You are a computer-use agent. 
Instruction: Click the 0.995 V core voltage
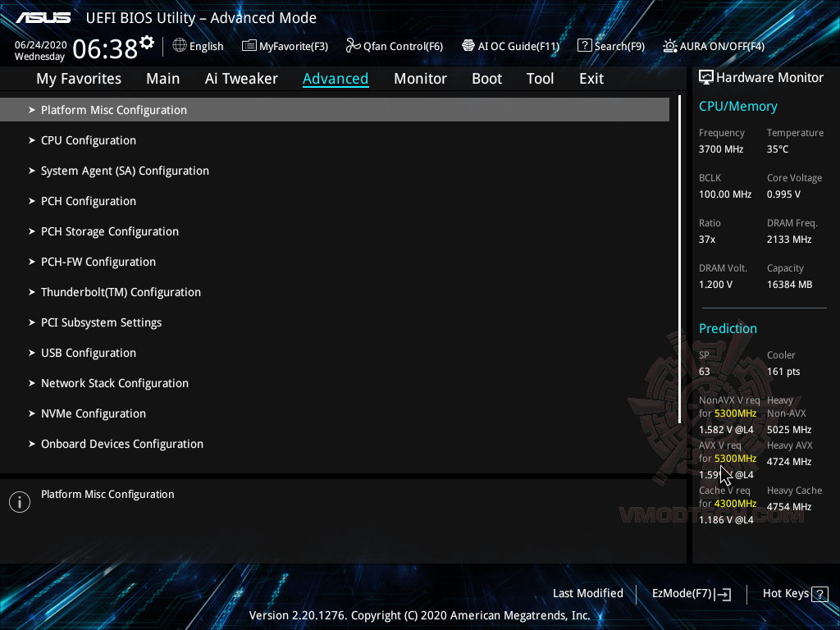click(x=783, y=194)
